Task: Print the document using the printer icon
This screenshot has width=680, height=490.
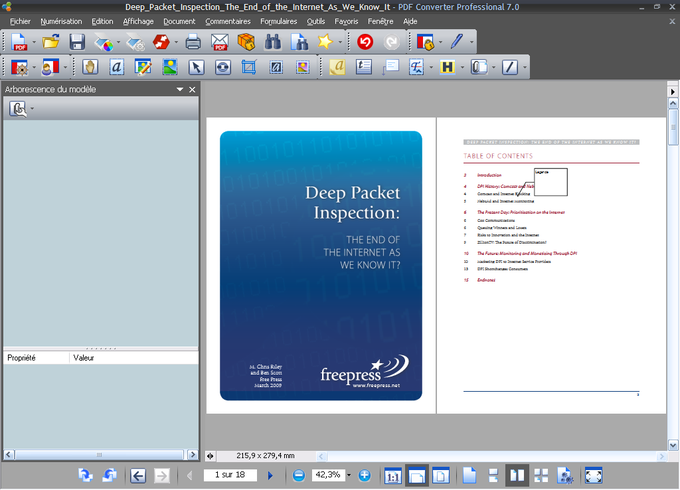Action: tap(193, 42)
